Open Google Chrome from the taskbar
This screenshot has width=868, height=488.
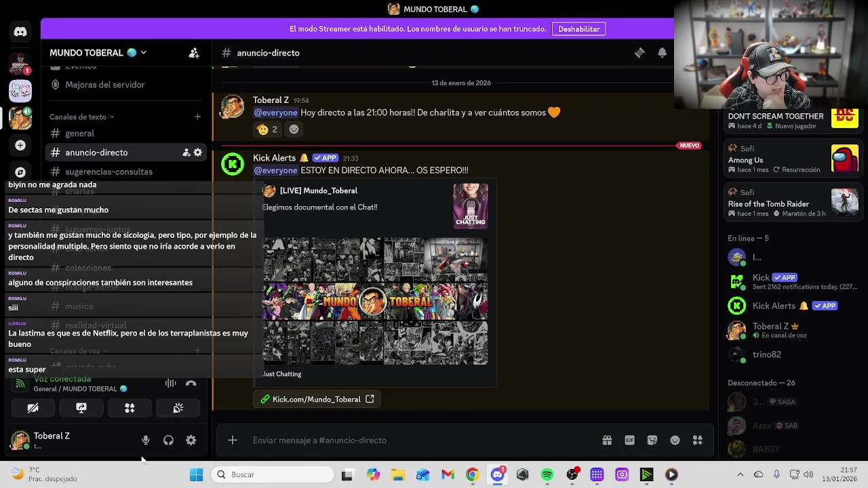click(473, 474)
